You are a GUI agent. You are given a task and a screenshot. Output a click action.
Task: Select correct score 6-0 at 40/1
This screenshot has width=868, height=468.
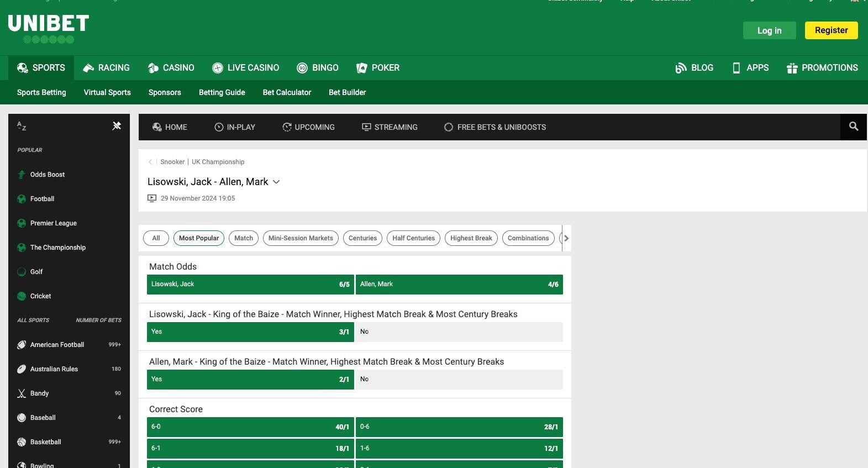pyautogui.click(x=250, y=427)
